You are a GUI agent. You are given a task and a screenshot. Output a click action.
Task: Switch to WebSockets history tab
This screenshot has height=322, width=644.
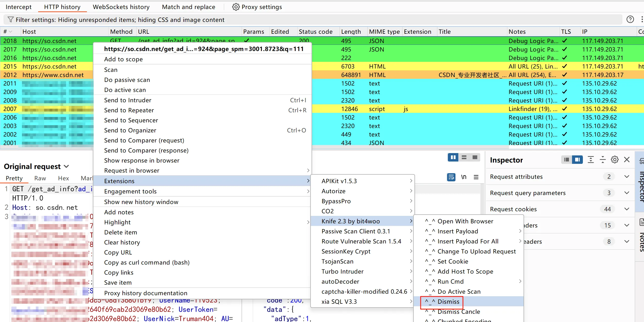click(x=121, y=7)
